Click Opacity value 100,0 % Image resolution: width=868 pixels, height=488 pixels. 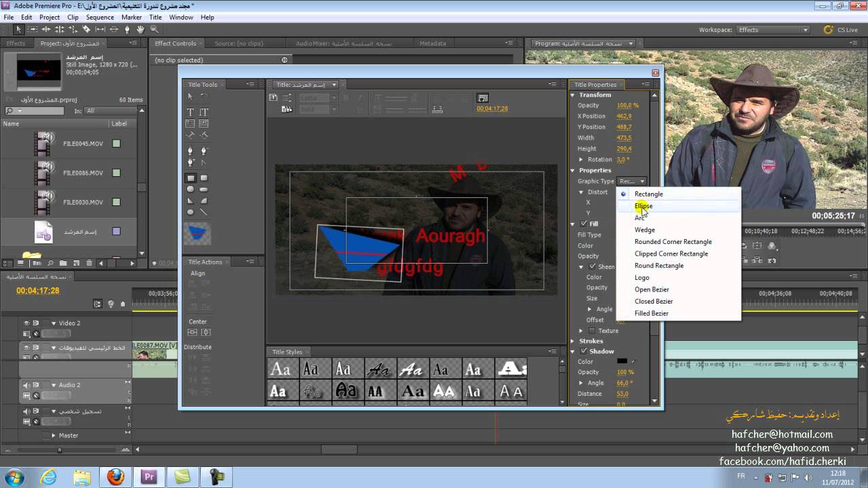coord(627,105)
